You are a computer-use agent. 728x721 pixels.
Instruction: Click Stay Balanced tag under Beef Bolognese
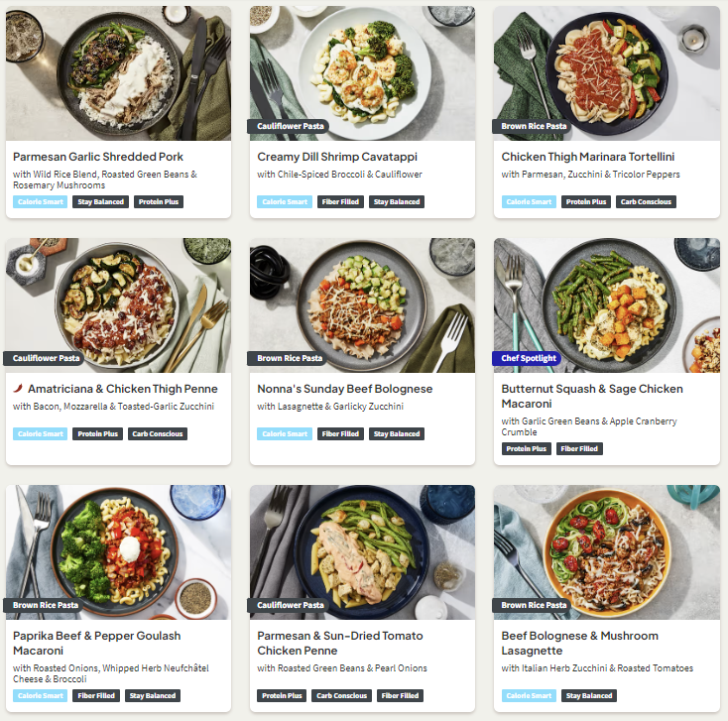[x=397, y=434]
